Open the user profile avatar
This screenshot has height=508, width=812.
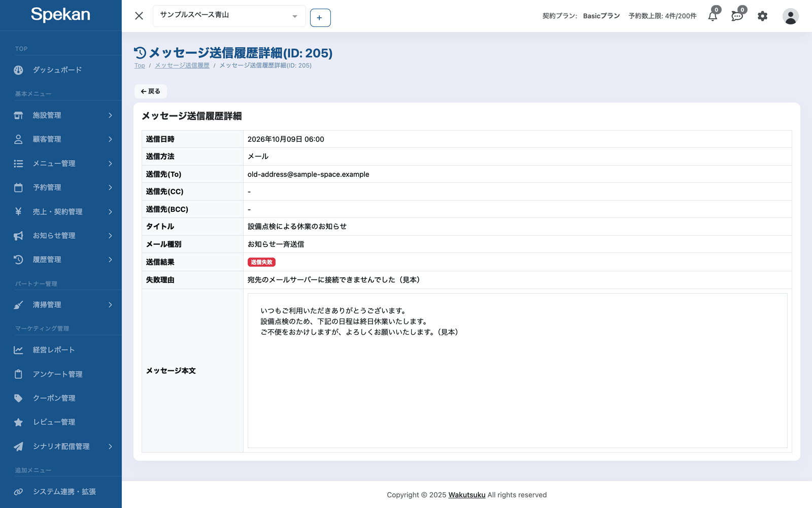[x=790, y=16]
